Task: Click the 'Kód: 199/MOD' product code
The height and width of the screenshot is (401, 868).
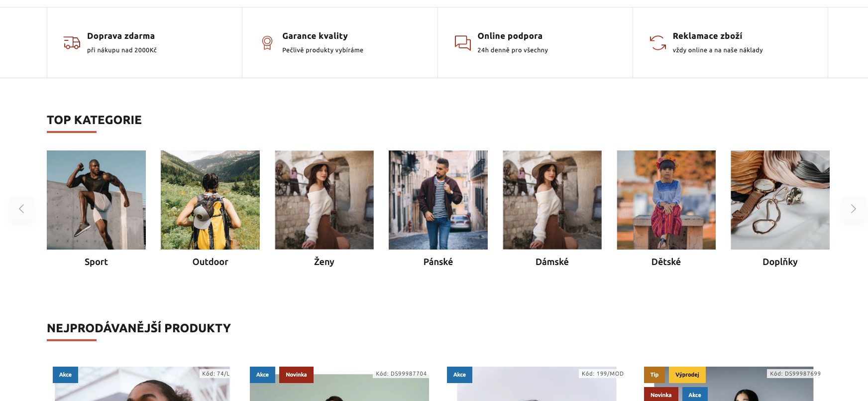Action: [x=602, y=374]
